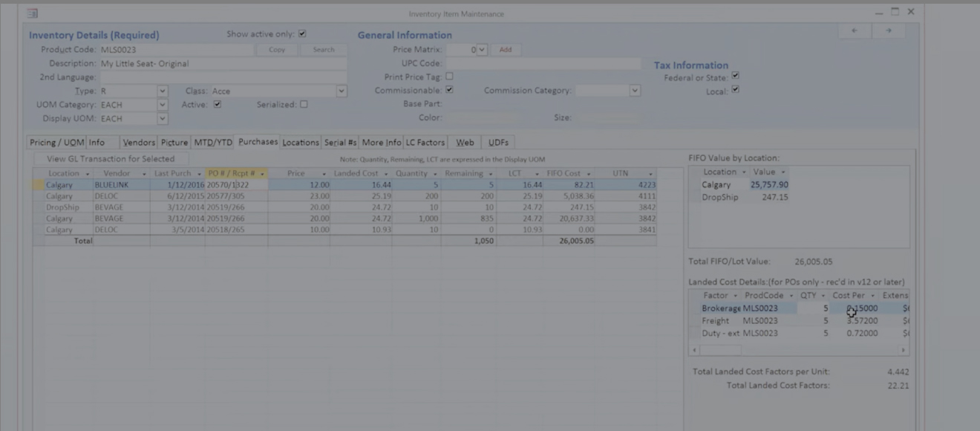Screen dimensions: 980x431
Task: Toggle the Show active only checkbox
Action: 302,34
